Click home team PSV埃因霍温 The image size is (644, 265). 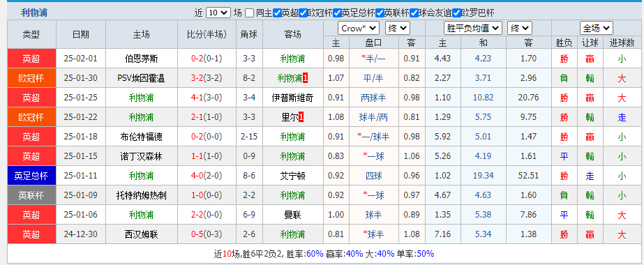(141, 78)
